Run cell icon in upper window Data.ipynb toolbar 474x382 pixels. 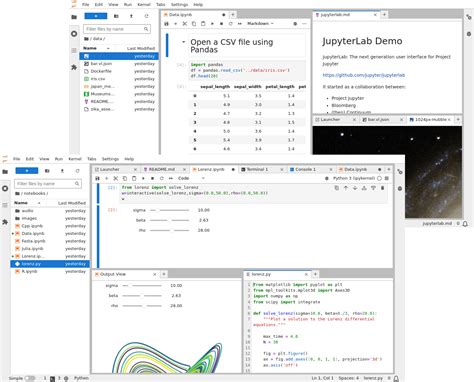(212, 24)
